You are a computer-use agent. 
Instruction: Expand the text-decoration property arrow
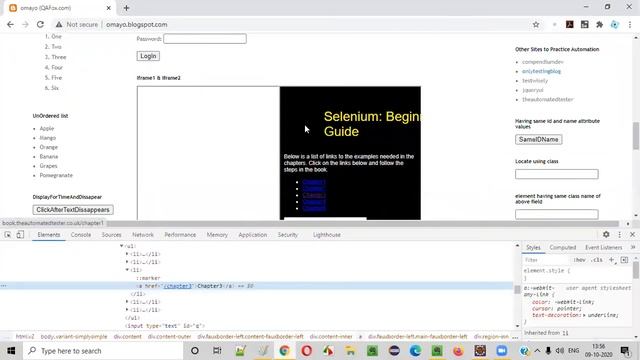click(584, 315)
